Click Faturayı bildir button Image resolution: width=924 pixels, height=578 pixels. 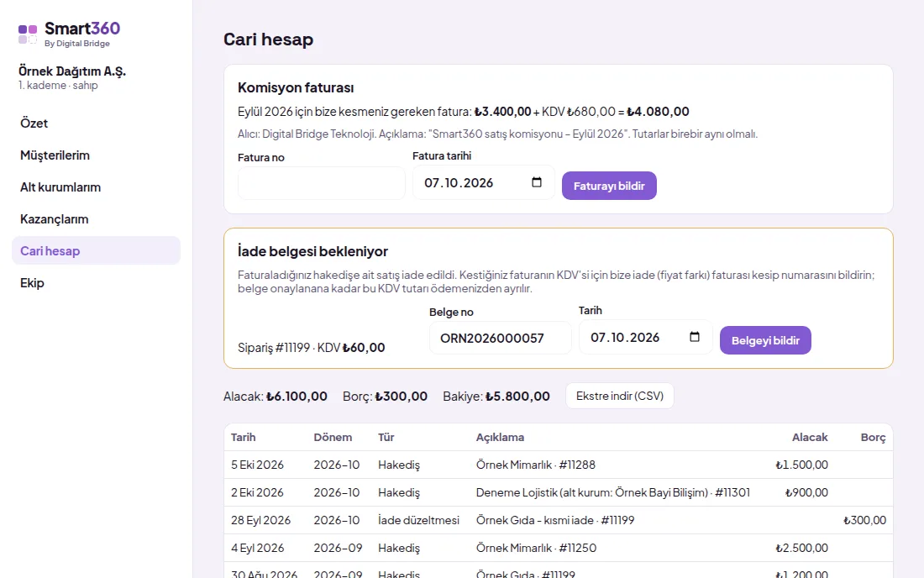[x=609, y=186]
